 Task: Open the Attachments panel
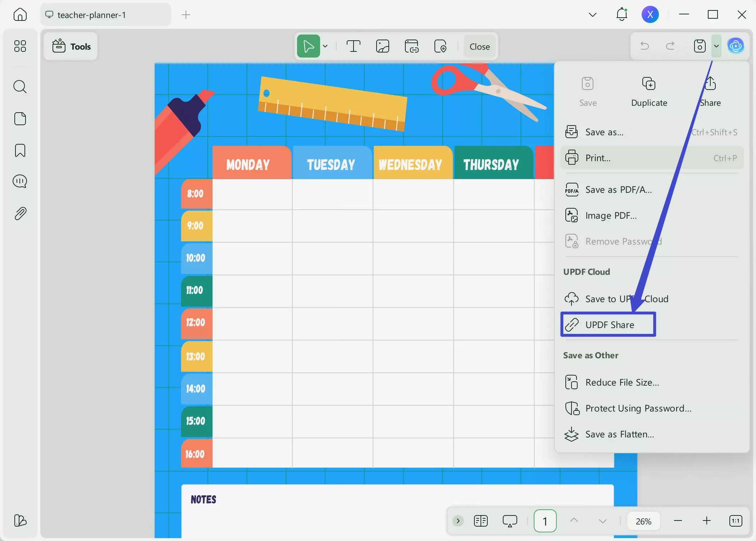(20, 213)
